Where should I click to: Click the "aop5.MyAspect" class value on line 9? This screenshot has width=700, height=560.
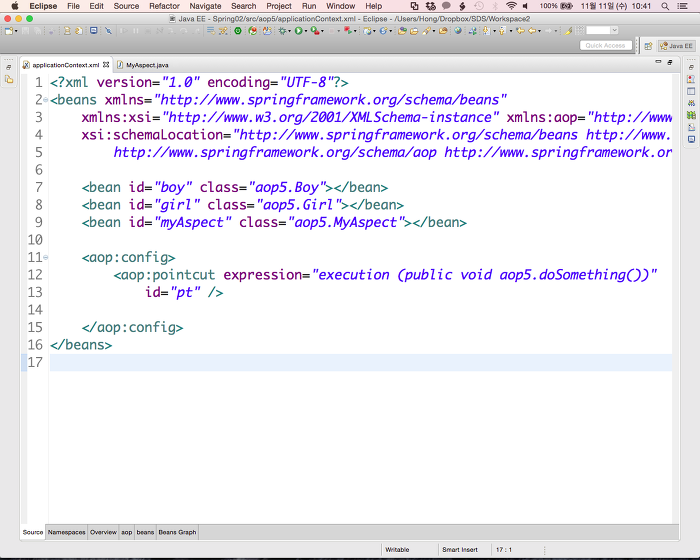(346, 222)
